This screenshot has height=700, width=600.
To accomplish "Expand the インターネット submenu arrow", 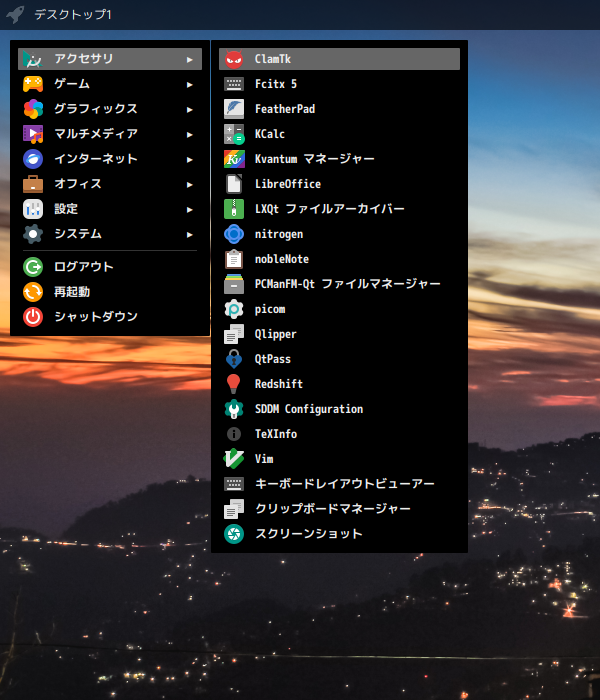I will 190,159.
